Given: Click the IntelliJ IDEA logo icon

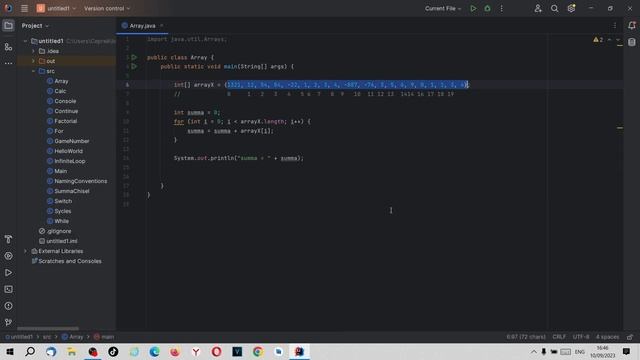Looking at the screenshot, I should (8, 8).
